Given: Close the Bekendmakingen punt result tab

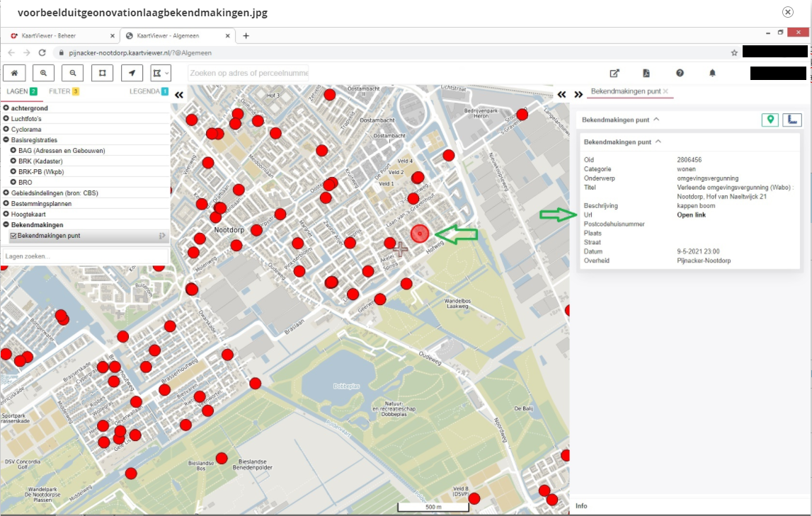Looking at the screenshot, I should [x=665, y=91].
